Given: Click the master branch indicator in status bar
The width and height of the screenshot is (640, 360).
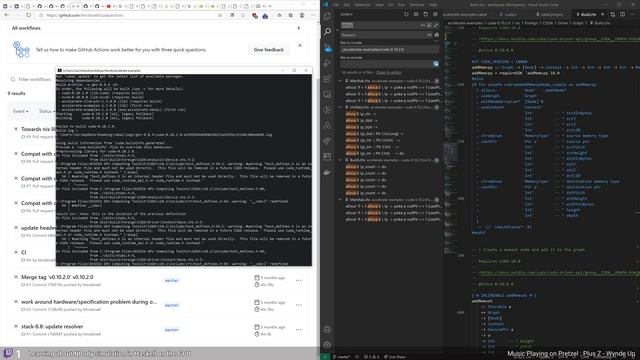Looking at the screenshot, I should point(342,357).
